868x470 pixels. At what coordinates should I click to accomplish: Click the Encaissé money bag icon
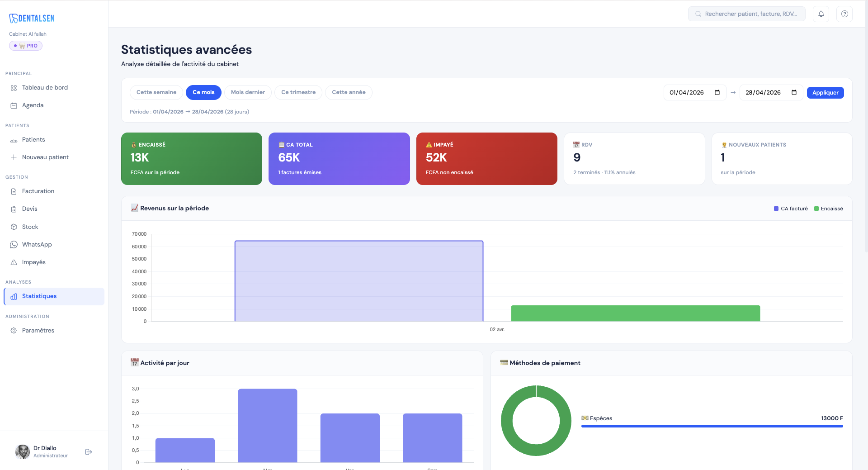tap(133, 145)
